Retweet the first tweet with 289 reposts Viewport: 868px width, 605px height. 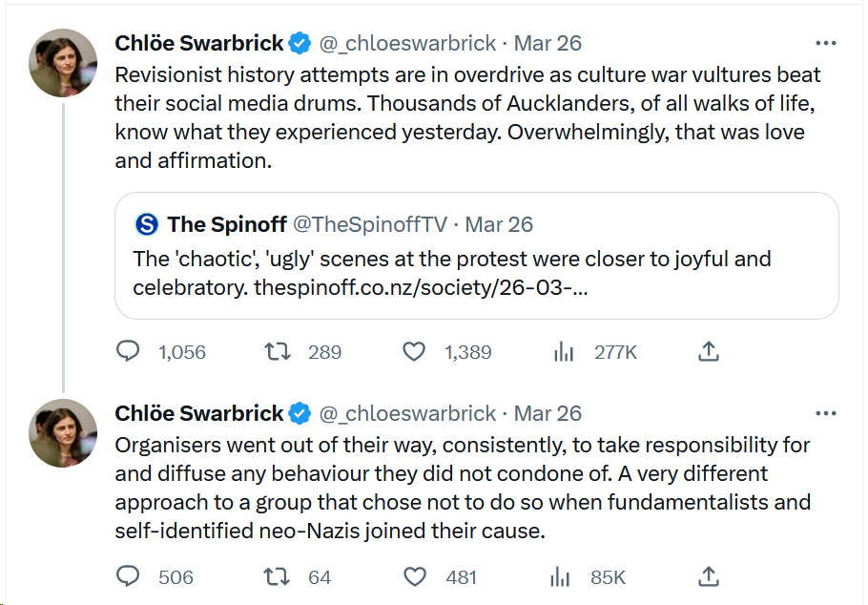click(x=277, y=352)
